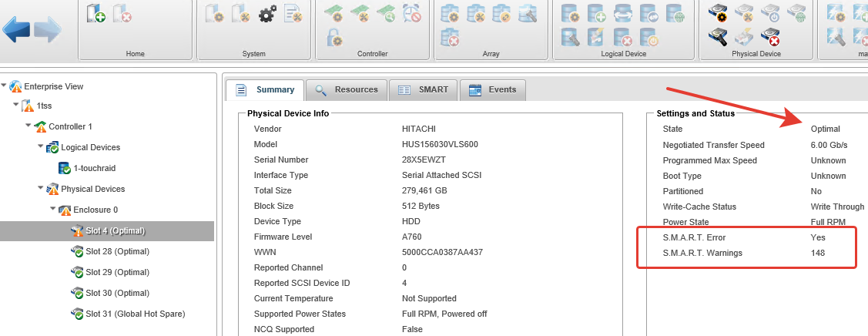Viewport: 868px width, 336px height.
Task: Click the forward navigation arrow
Action: coord(48,31)
